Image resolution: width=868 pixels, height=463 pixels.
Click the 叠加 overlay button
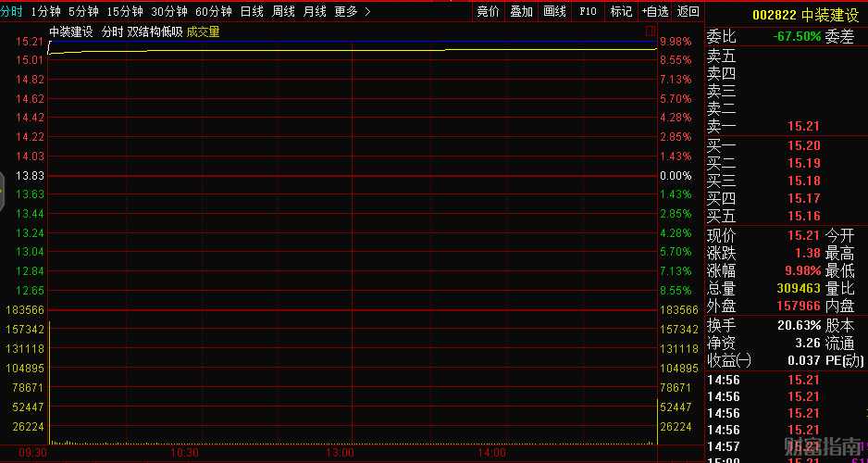click(x=522, y=11)
